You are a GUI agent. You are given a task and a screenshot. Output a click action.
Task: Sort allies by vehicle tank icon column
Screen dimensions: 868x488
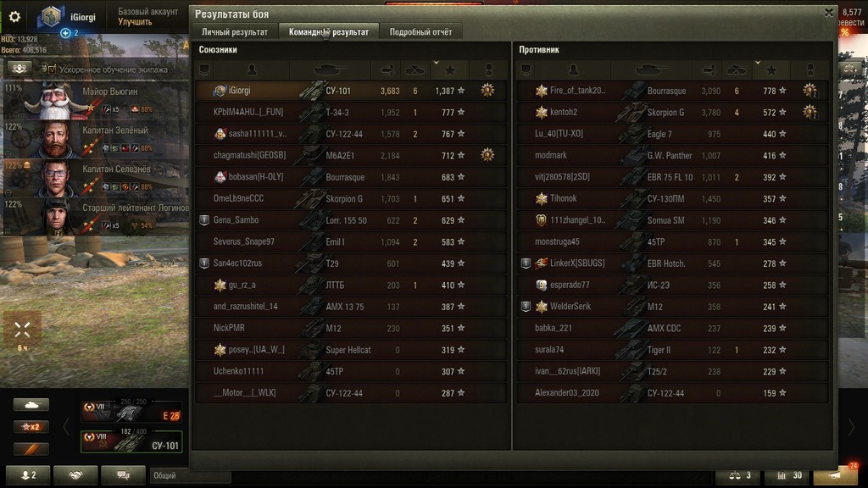click(330, 69)
